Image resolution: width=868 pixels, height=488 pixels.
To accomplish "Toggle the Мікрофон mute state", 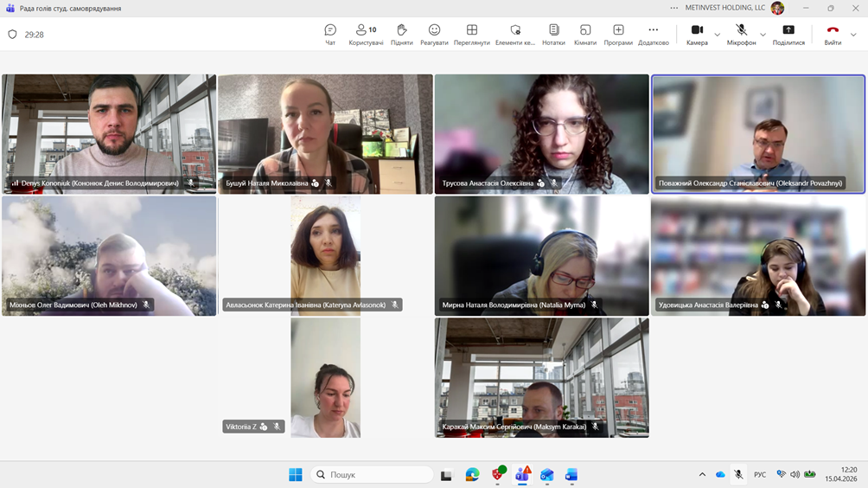I will [x=741, y=34].
